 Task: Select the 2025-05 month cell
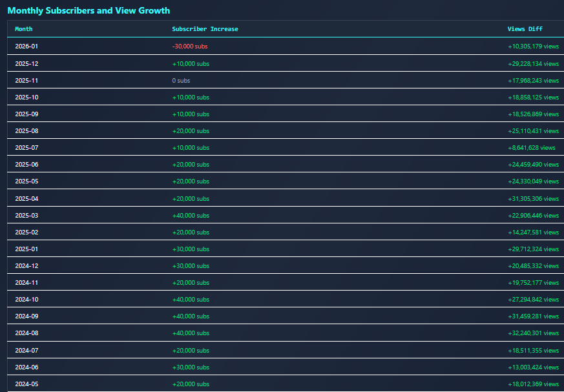click(26, 181)
